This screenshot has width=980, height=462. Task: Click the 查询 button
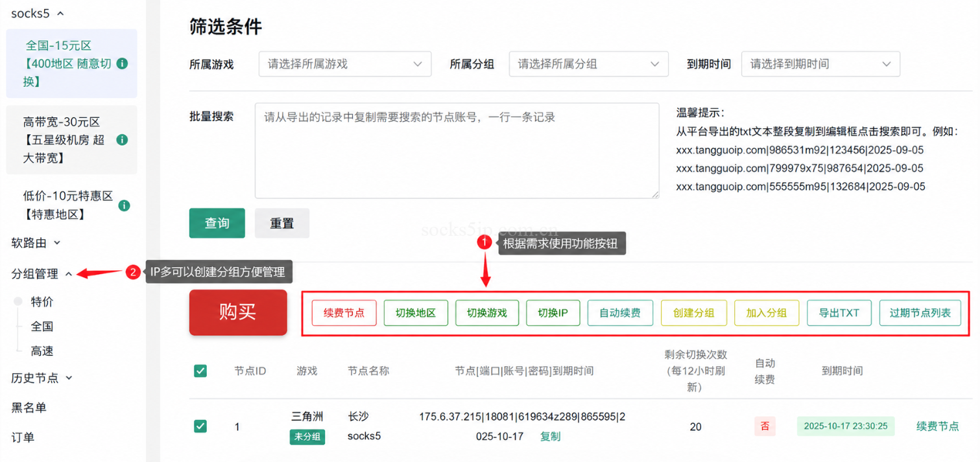pos(217,223)
